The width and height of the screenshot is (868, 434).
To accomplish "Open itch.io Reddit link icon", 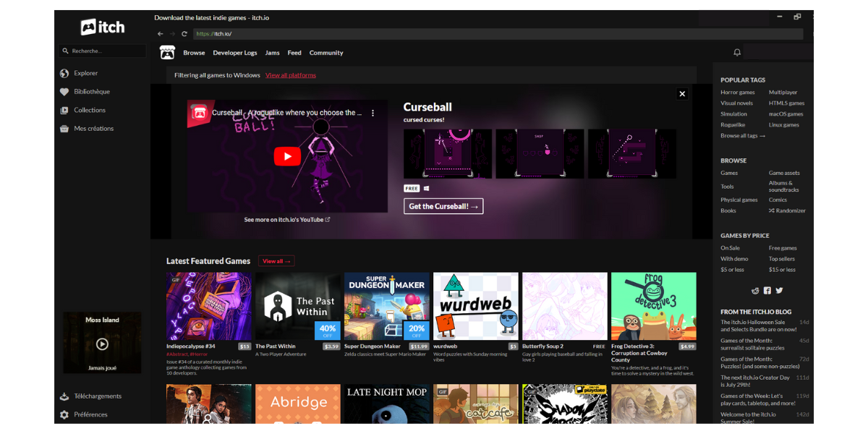I will point(755,290).
